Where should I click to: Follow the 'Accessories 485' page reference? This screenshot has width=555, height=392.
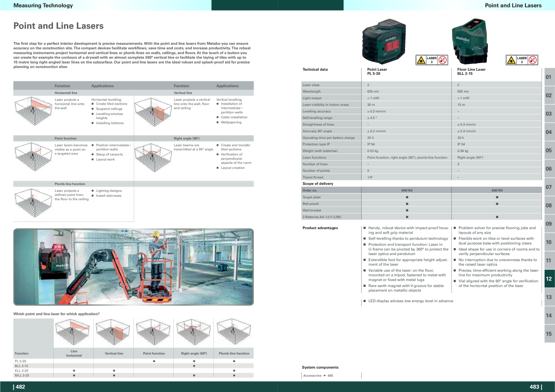tap(318, 375)
